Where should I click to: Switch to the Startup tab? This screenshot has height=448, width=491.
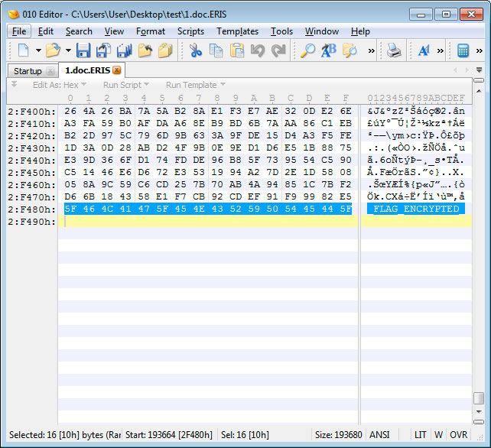pyautogui.click(x=28, y=71)
